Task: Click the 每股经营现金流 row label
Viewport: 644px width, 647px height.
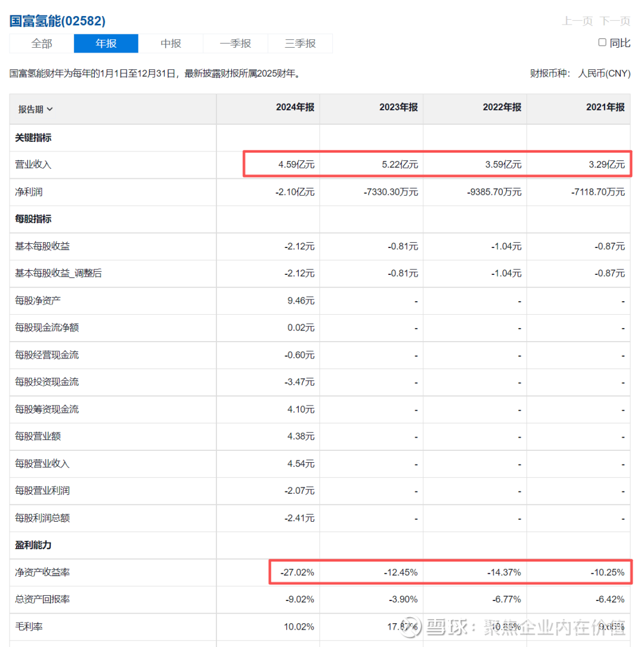Action: coord(47,355)
